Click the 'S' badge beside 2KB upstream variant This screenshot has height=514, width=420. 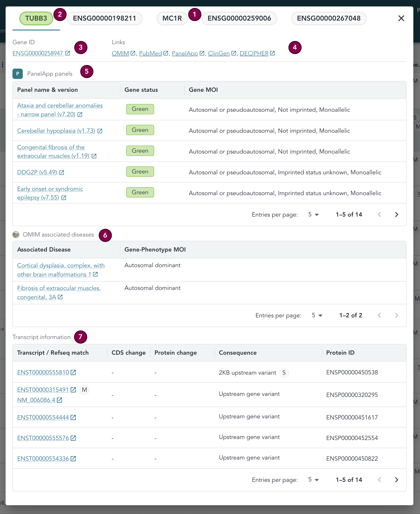[x=284, y=372]
